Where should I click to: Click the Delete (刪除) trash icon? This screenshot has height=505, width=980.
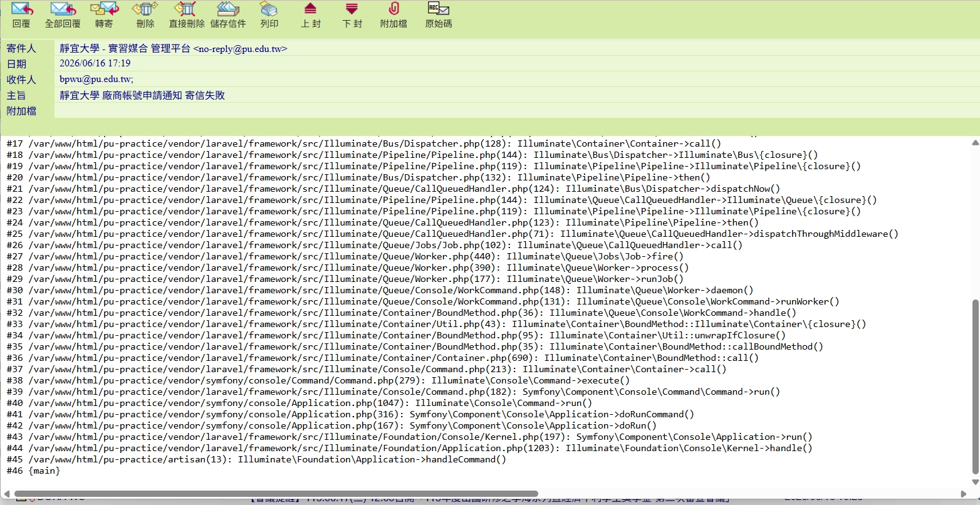[145, 9]
